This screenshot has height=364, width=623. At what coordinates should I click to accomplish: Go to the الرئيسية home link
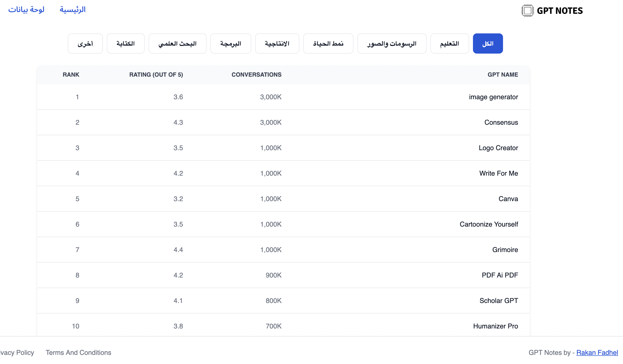pyautogui.click(x=72, y=10)
